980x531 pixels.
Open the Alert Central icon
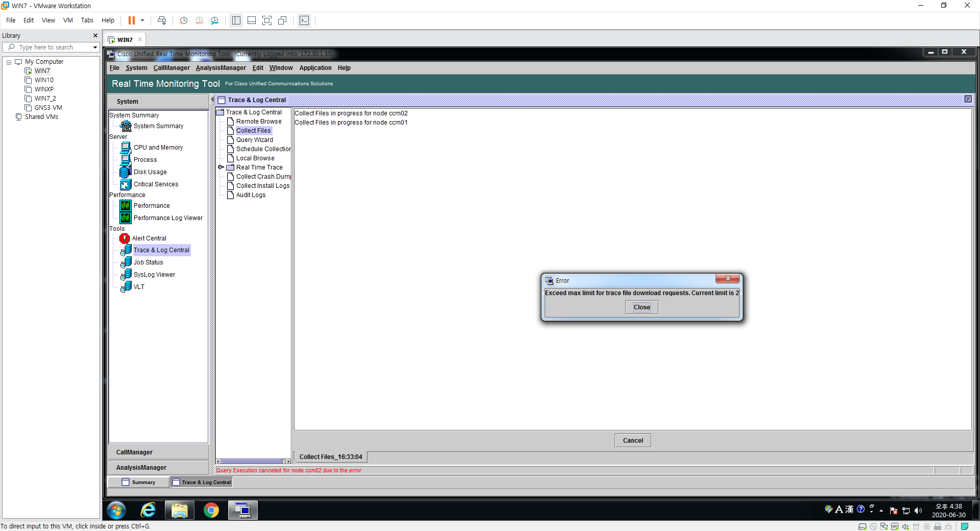[125, 238]
